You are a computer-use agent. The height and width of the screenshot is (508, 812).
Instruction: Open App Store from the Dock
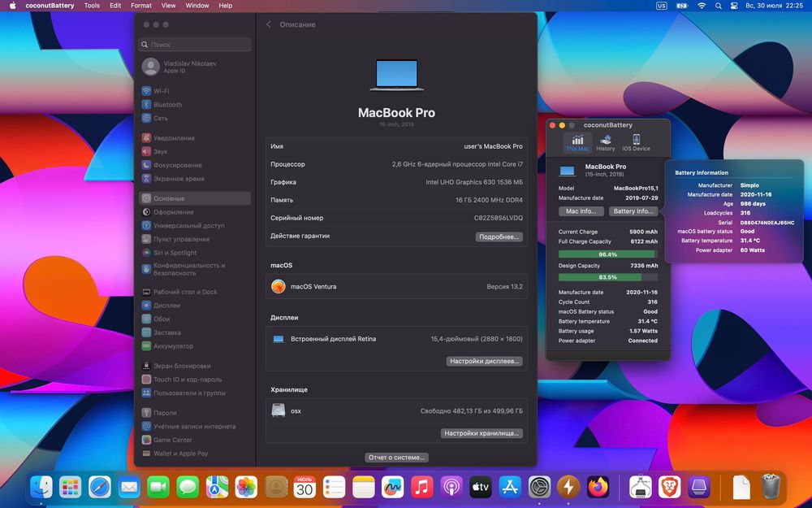coord(510,487)
